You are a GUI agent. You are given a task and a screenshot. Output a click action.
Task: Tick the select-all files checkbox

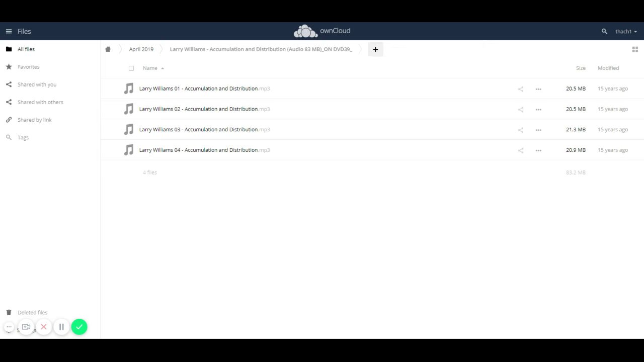[x=131, y=68]
